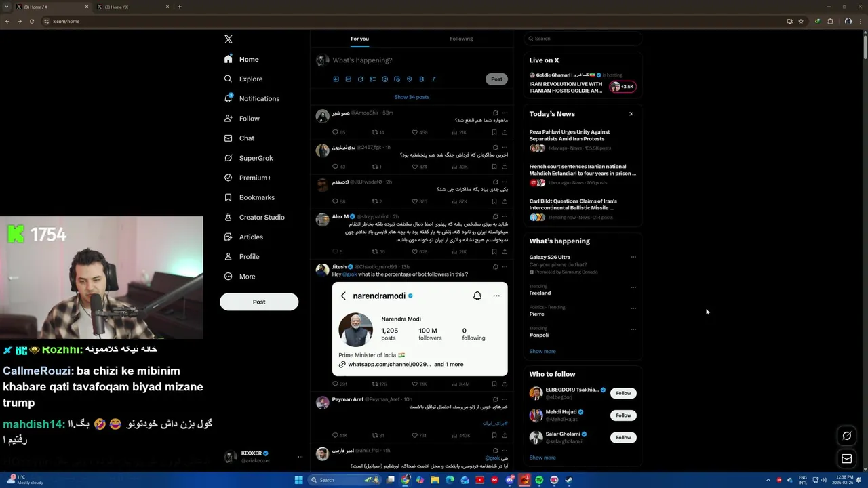Bookmark the @AmooShir post
The image size is (868, 488).
pyautogui.click(x=494, y=132)
